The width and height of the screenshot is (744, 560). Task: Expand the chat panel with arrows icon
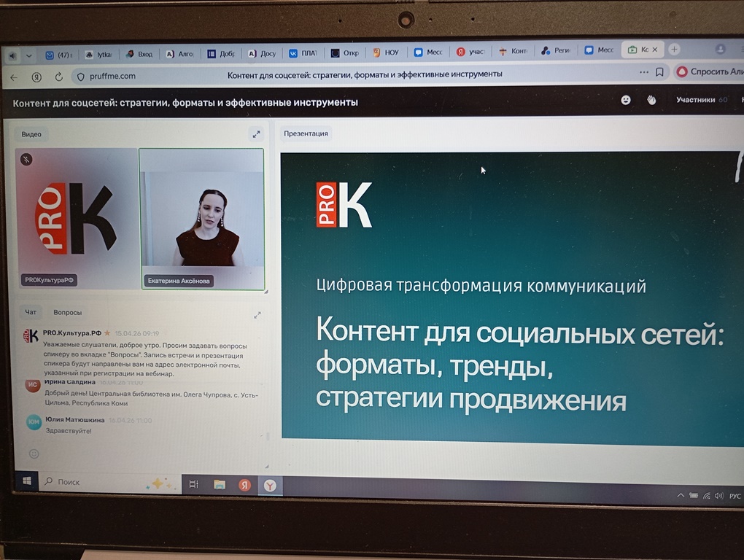(x=257, y=315)
